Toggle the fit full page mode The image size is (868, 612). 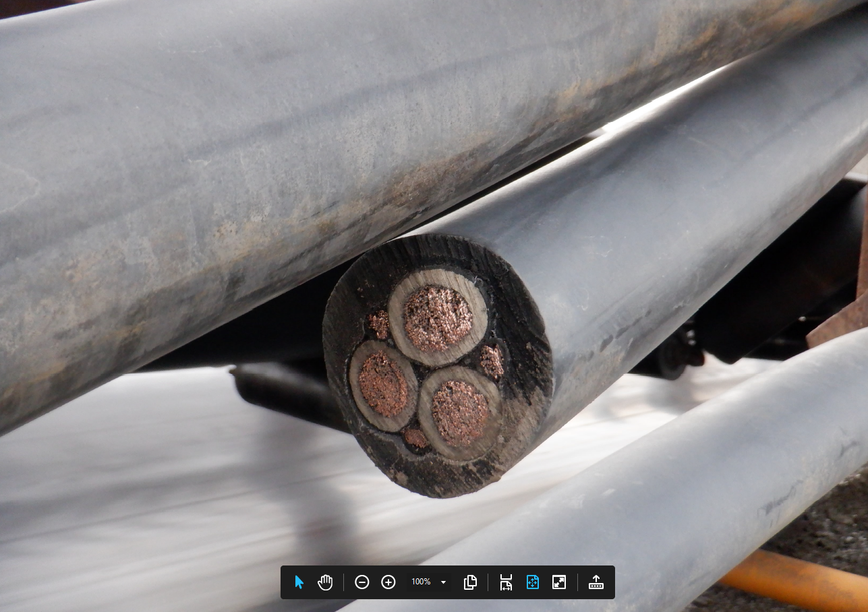(533, 582)
